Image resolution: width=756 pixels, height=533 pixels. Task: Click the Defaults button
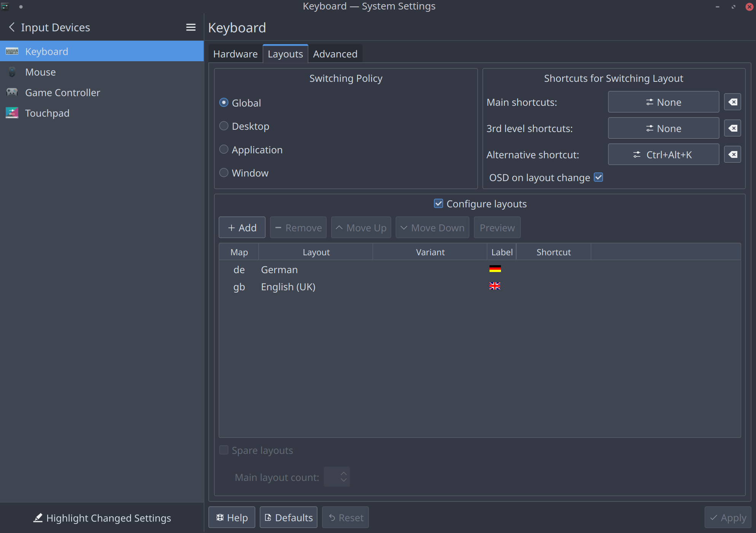289,517
